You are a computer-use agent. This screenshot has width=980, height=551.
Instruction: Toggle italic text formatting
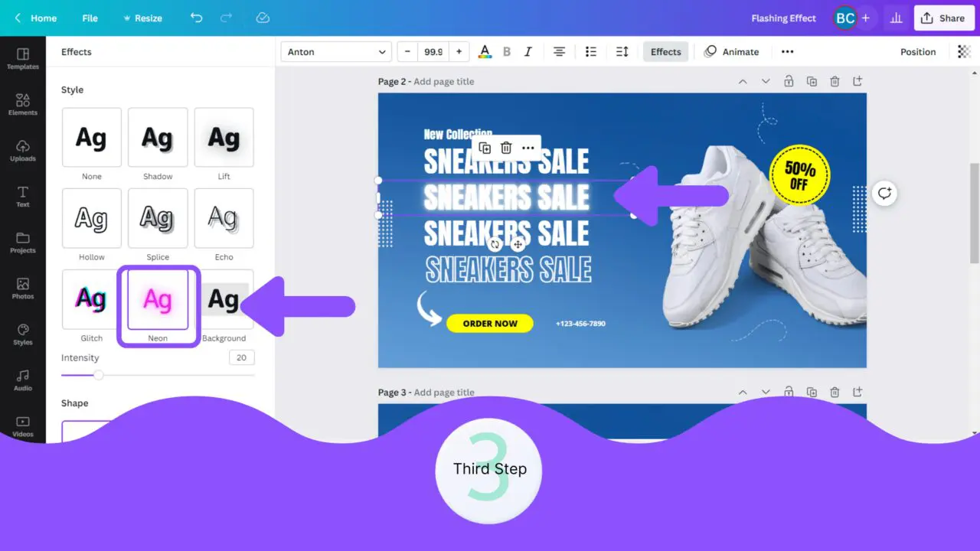pyautogui.click(x=528, y=52)
